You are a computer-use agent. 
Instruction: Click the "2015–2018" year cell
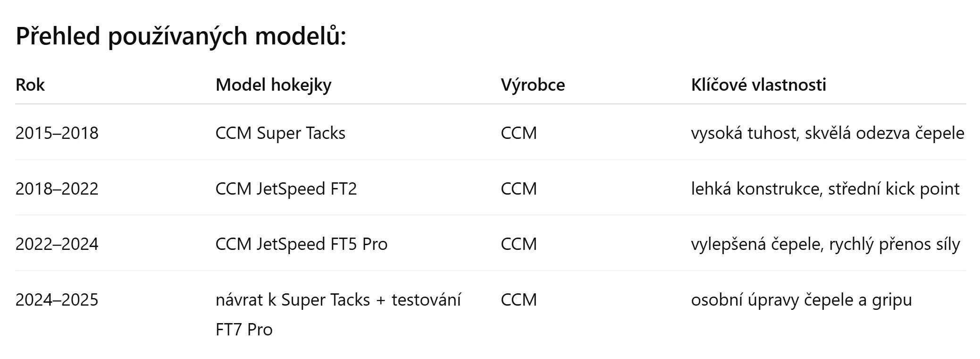click(x=57, y=133)
